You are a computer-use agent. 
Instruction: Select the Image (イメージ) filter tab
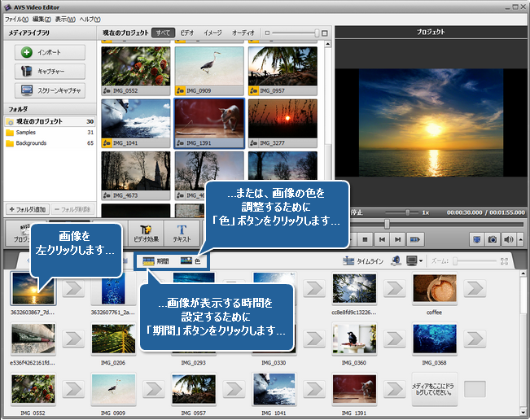212,33
